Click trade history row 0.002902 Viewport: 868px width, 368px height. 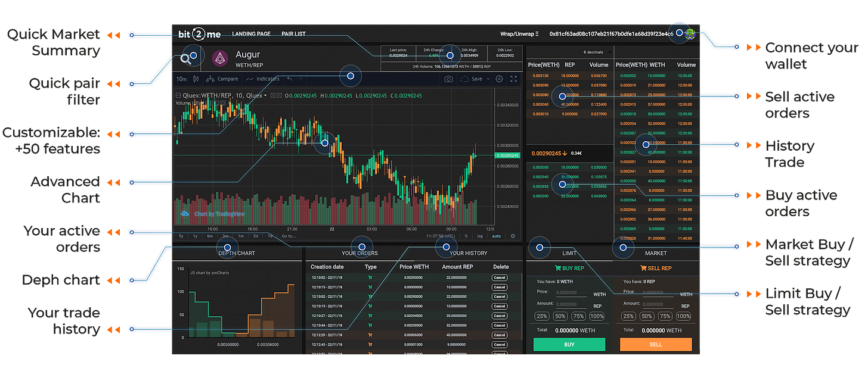tap(656, 76)
